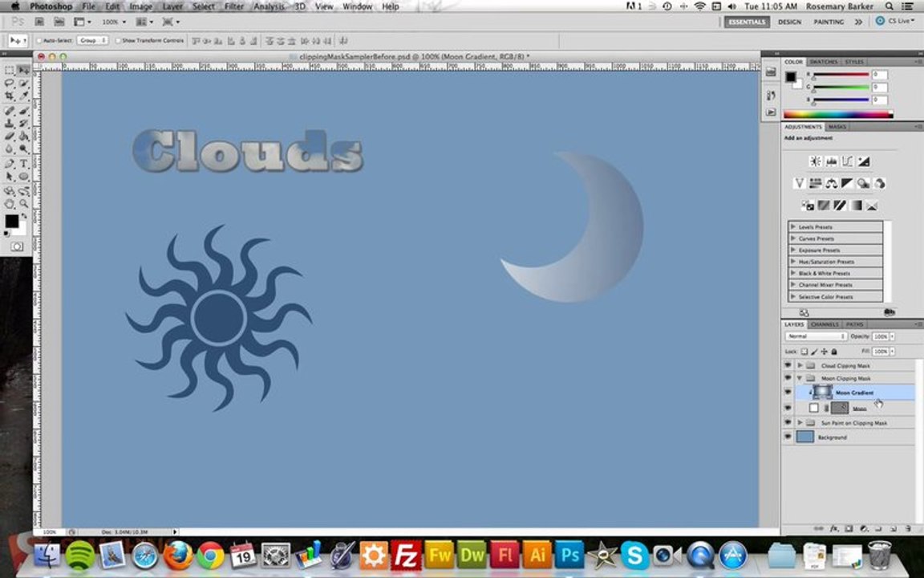The image size is (924, 578).
Task: Add an Exposure adjustment
Action: click(863, 161)
